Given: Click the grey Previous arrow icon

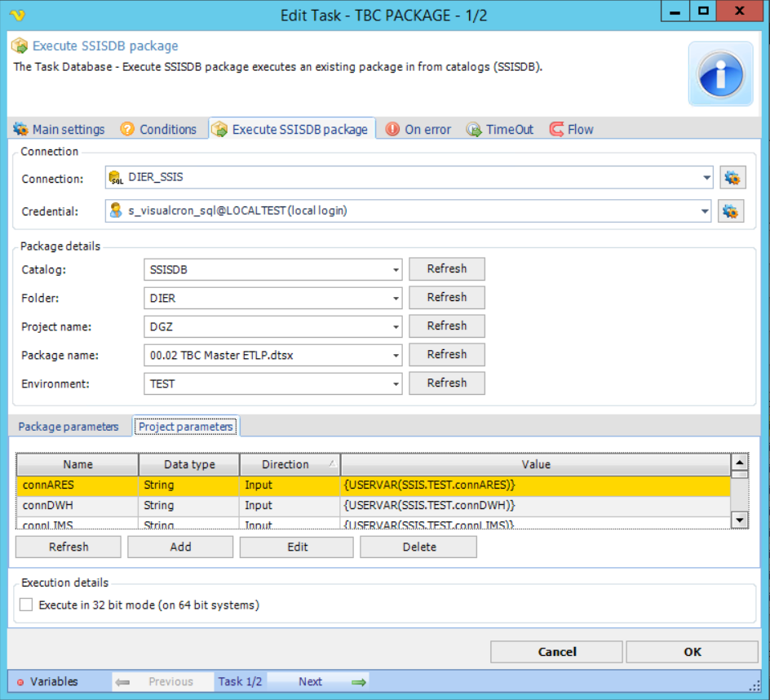Looking at the screenshot, I should click(x=122, y=682).
